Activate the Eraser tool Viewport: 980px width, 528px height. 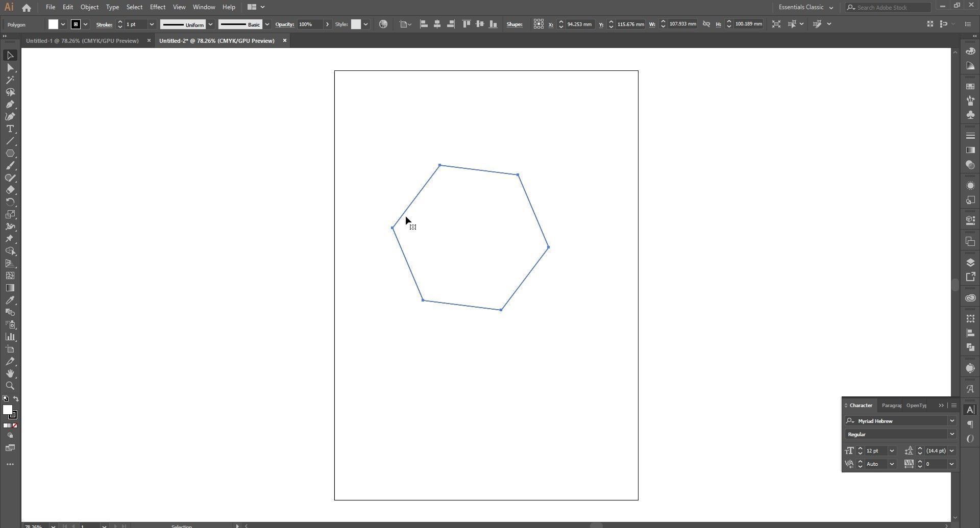(x=10, y=190)
